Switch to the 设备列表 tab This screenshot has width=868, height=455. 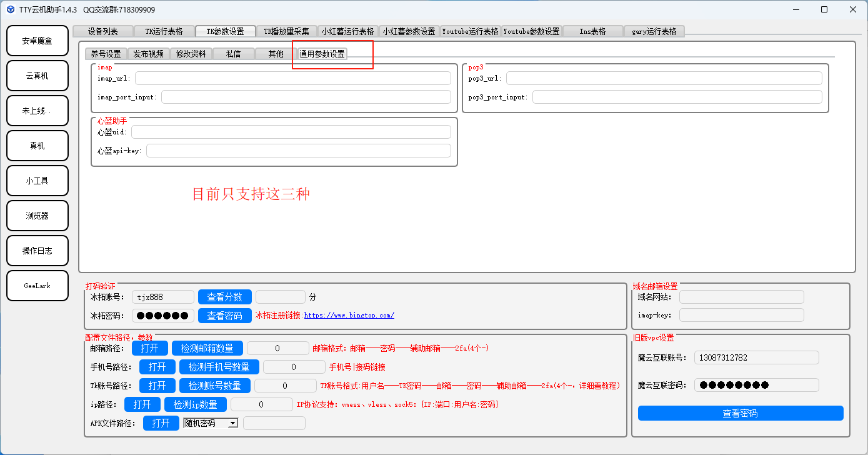coord(103,31)
